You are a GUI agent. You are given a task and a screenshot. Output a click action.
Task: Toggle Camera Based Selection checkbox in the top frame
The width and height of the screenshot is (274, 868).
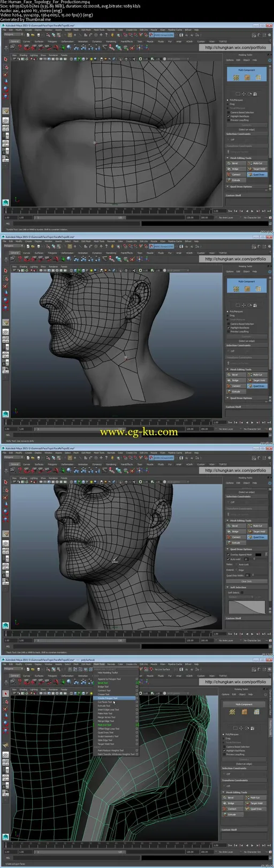coord(229,112)
